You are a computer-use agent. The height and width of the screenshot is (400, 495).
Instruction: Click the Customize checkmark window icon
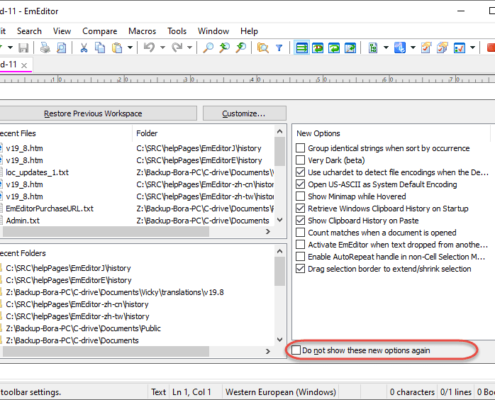459,48
